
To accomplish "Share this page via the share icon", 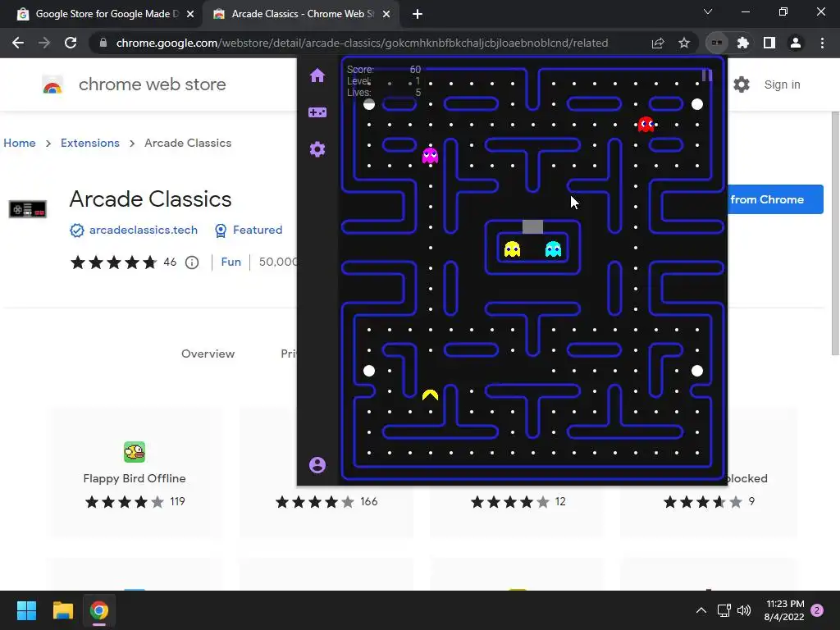I will 658,43.
